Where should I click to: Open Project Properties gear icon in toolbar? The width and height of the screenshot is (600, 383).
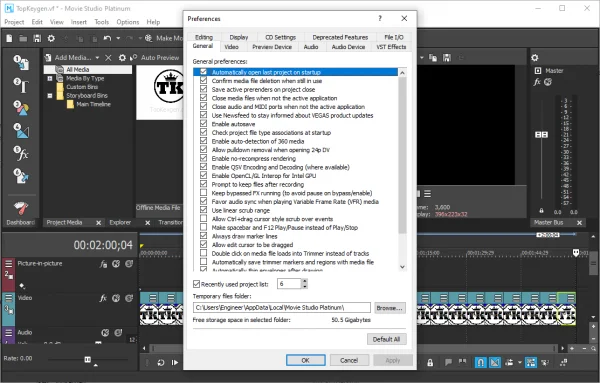coord(51,38)
